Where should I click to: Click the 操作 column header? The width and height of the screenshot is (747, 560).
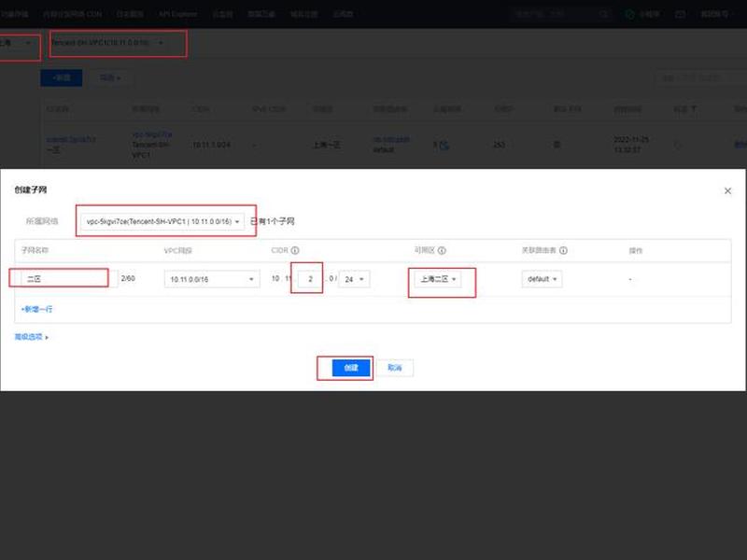pyautogui.click(x=636, y=250)
